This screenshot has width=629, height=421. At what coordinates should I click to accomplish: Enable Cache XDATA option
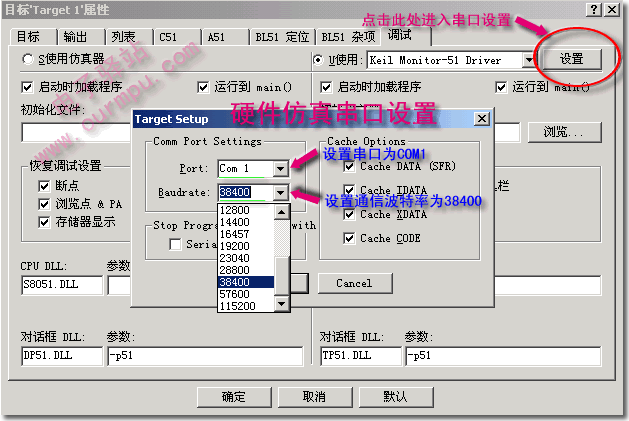[349, 214]
